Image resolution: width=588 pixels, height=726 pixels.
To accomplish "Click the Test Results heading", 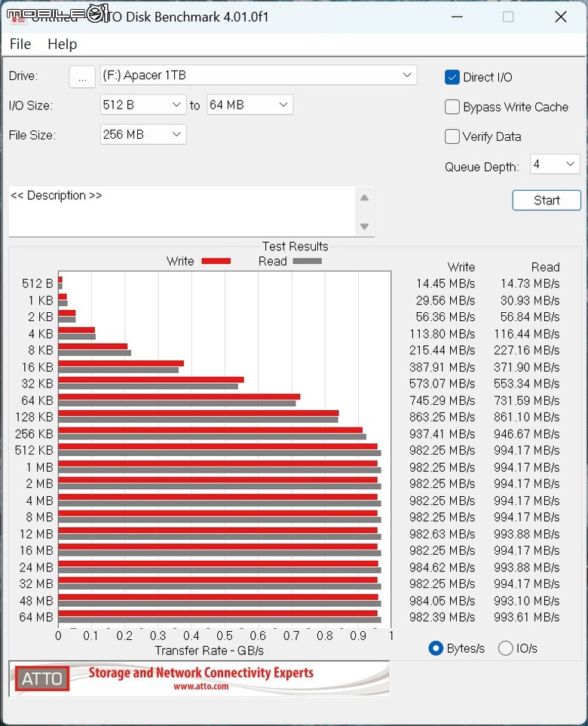I will click(x=296, y=247).
